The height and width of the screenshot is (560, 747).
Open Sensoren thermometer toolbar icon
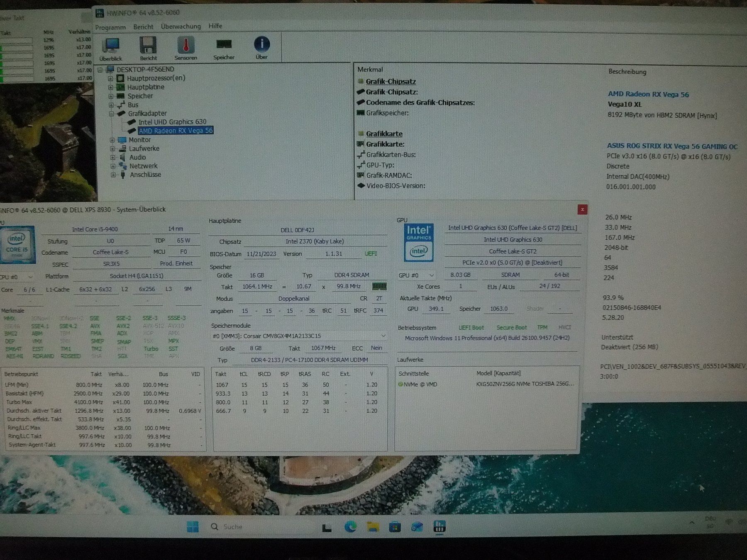click(x=186, y=49)
